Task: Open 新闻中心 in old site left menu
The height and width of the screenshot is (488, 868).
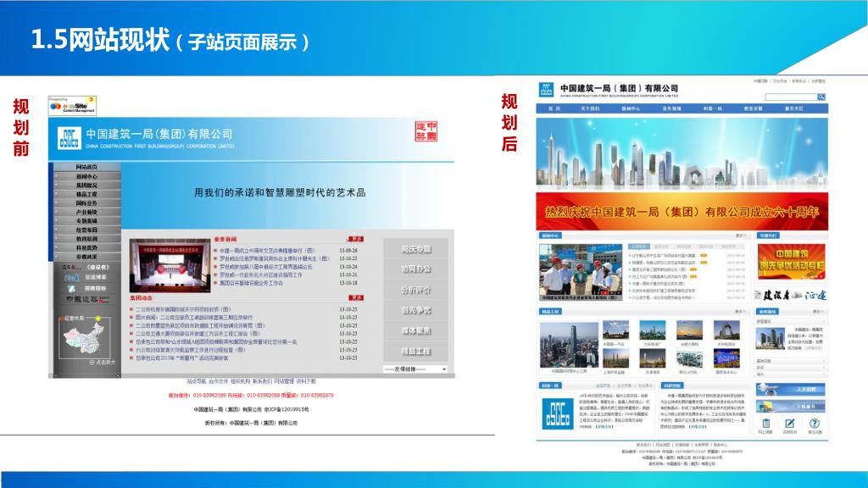Action: 87,176
